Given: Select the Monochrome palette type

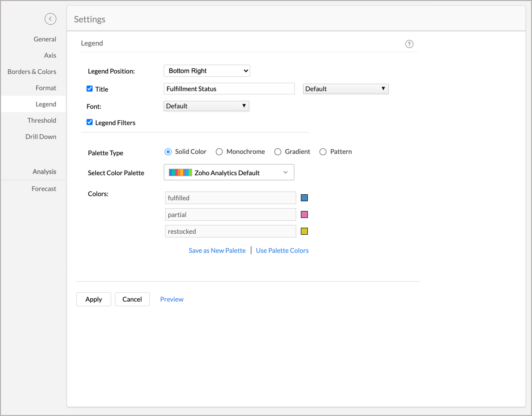Looking at the screenshot, I should pyautogui.click(x=219, y=152).
